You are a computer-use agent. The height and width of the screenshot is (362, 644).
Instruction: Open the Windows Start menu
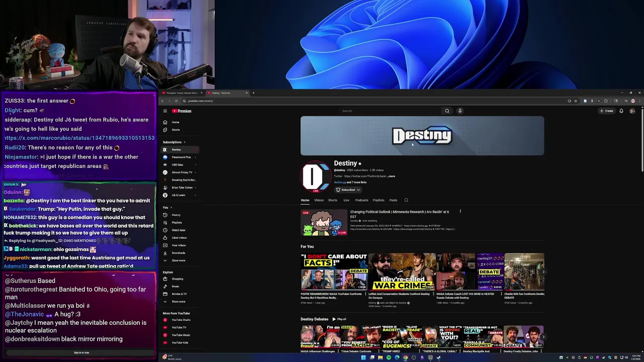click(363, 357)
